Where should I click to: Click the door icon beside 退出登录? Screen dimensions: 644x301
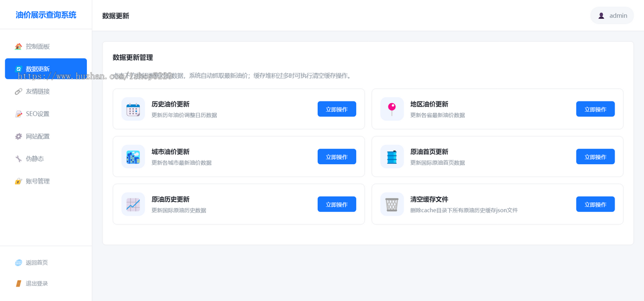[x=19, y=283]
